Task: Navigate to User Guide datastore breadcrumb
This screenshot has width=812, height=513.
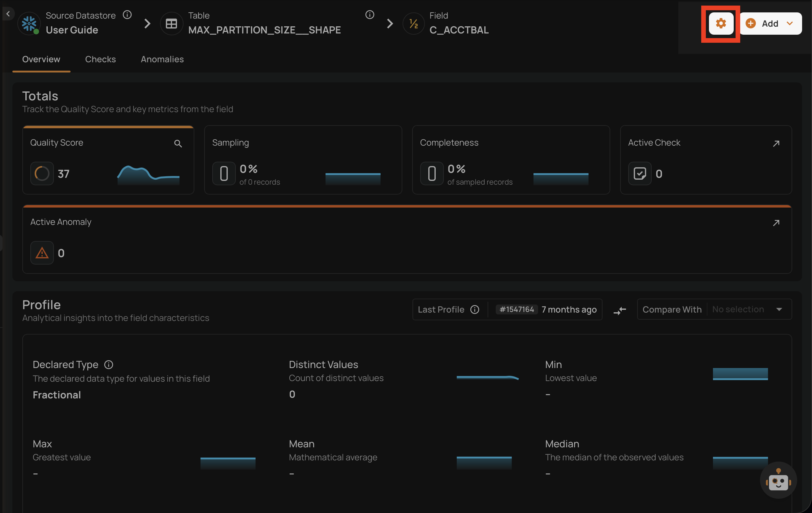Action: (72, 30)
